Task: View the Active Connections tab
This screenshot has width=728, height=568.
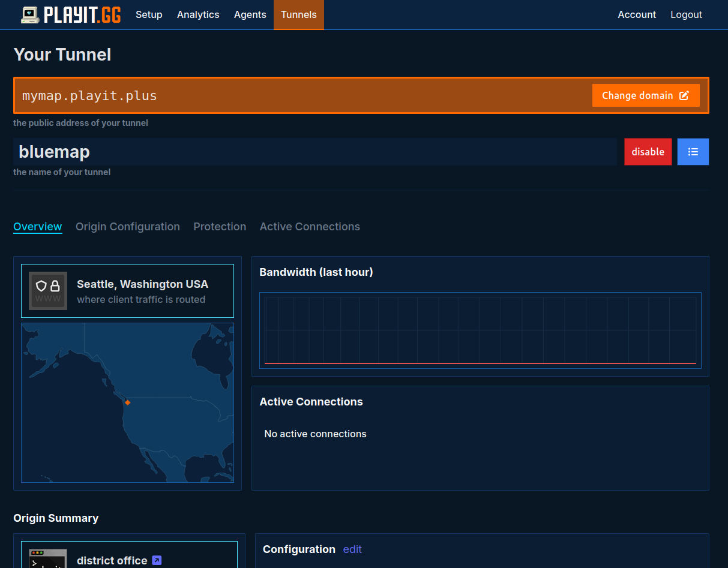Action: click(310, 227)
